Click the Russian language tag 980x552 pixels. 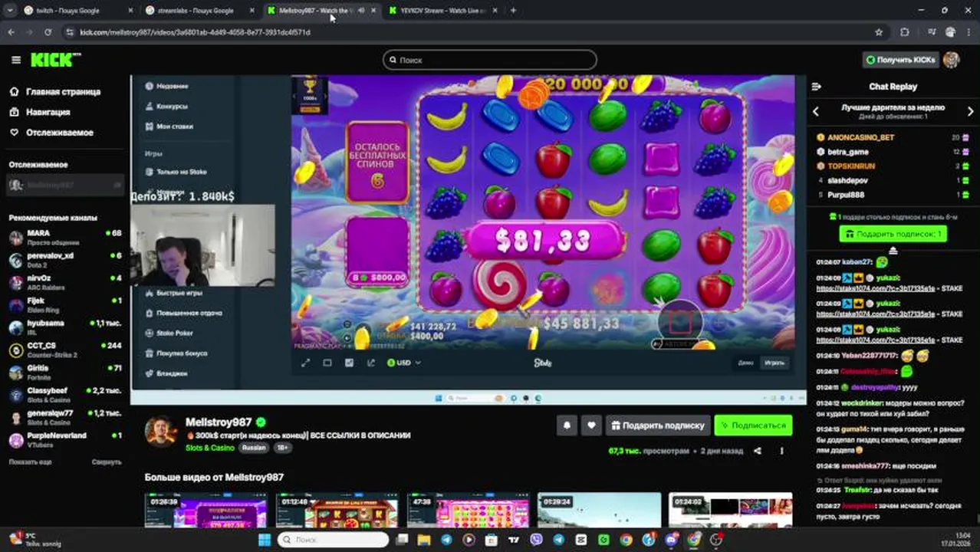point(254,448)
